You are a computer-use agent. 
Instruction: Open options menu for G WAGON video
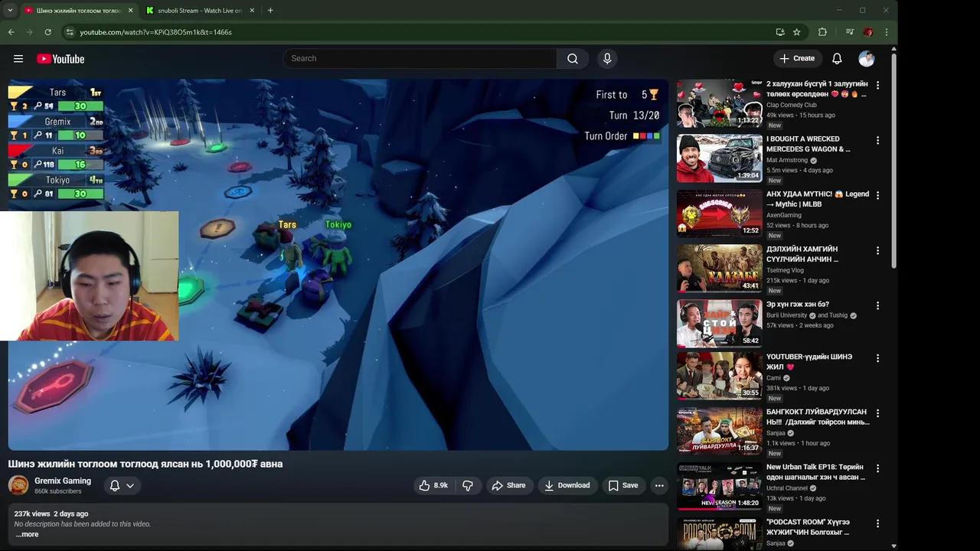[x=877, y=141]
